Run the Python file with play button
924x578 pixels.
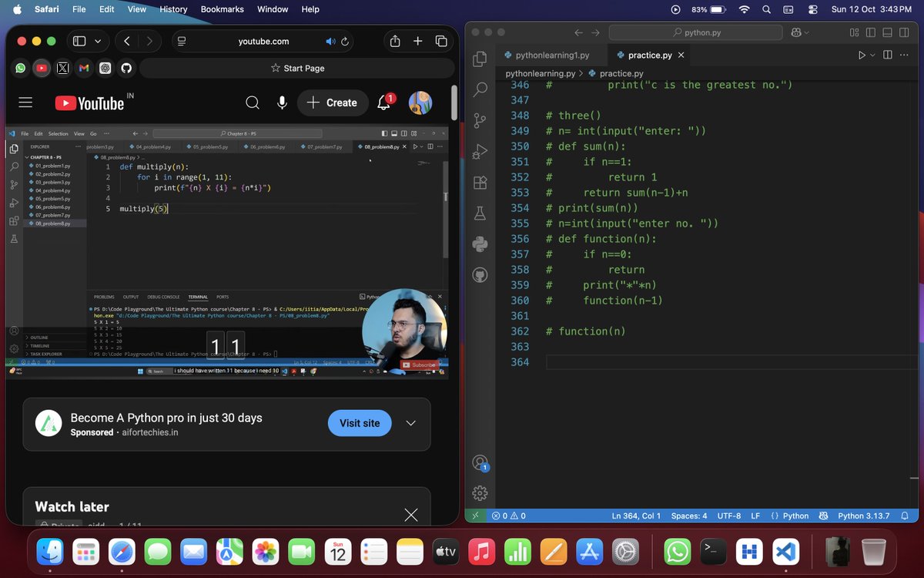coord(862,55)
